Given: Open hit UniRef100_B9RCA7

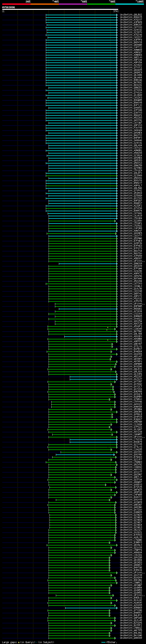Looking at the screenshot, I should tap(131, 25).
